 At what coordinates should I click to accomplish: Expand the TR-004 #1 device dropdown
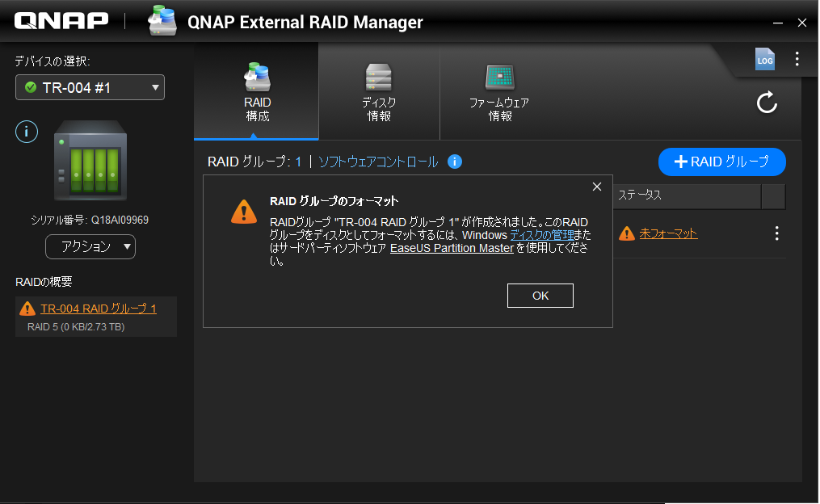(90, 87)
